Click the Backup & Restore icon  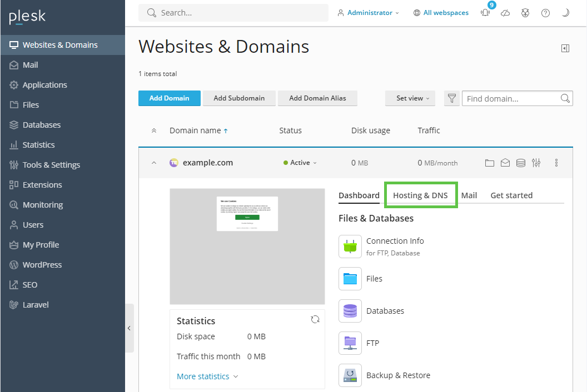point(350,375)
